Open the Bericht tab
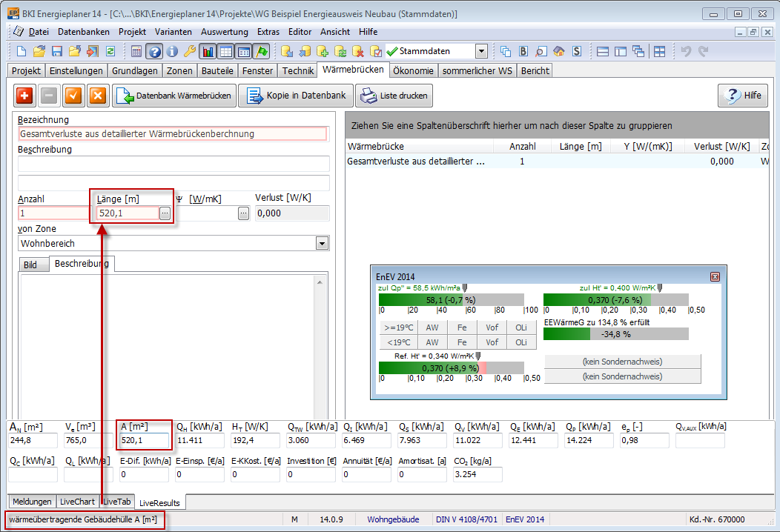This screenshot has height=532, width=780. tap(535, 70)
